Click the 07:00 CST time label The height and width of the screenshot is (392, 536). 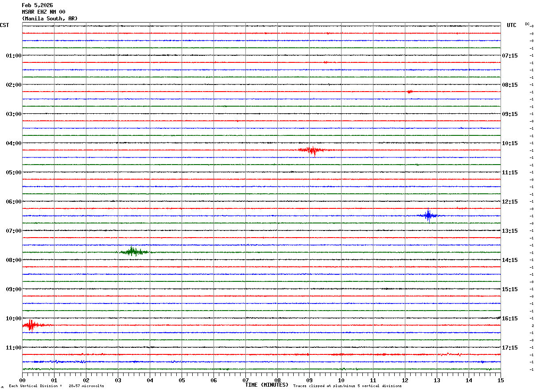pyautogui.click(x=13, y=231)
